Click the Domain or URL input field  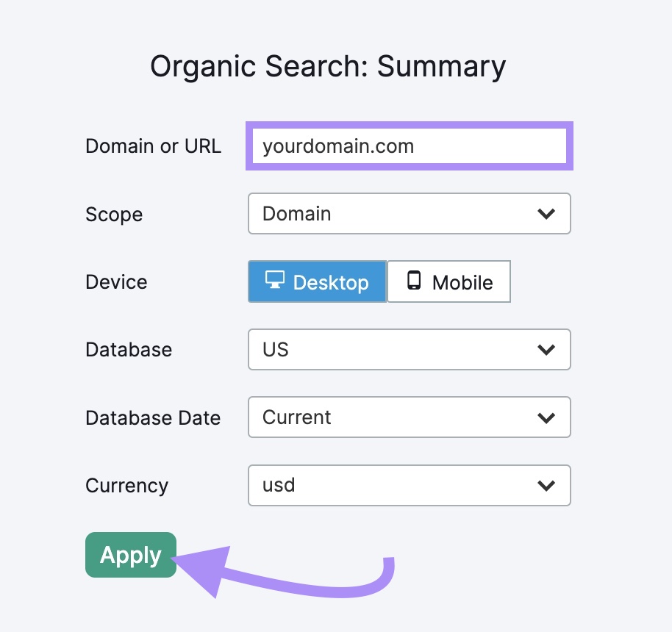pyautogui.click(x=409, y=146)
